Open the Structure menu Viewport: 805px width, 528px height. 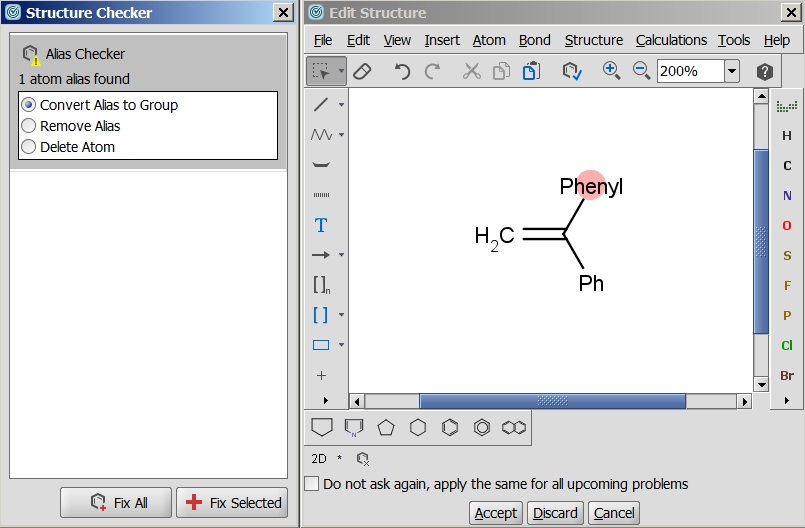593,40
